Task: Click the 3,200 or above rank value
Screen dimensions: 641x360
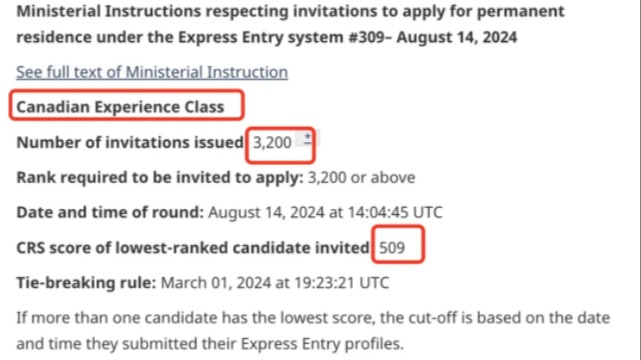Action: click(361, 178)
